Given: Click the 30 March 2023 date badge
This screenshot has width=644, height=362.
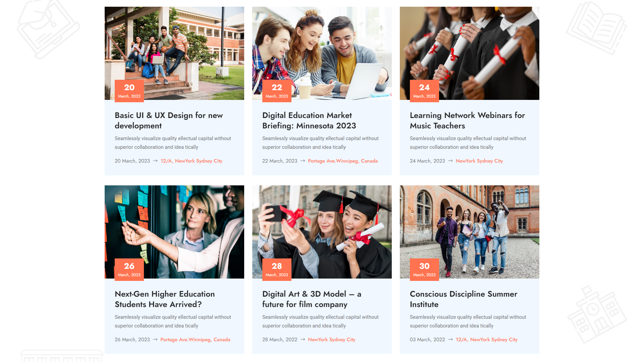Looking at the screenshot, I should (424, 269).
